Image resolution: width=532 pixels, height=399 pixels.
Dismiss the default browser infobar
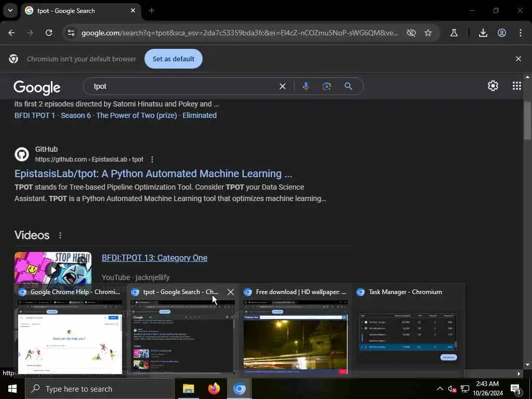518,59
